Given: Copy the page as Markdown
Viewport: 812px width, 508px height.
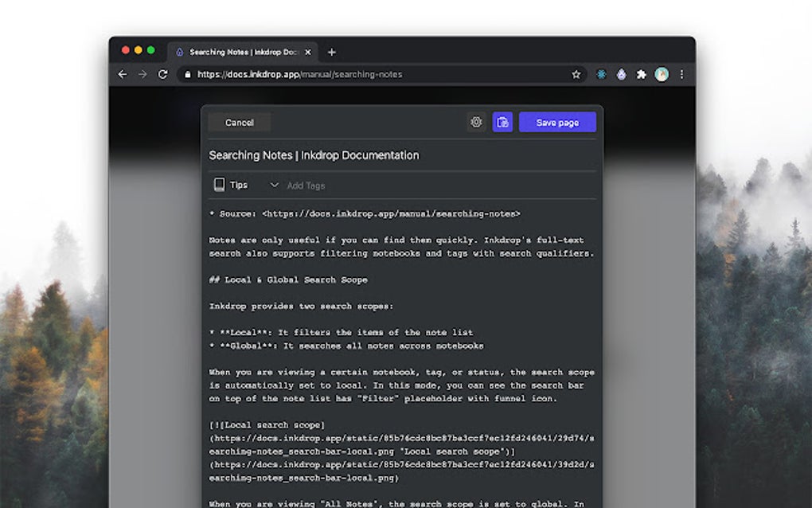Looking at the screenshot, I should coord(503,122).
